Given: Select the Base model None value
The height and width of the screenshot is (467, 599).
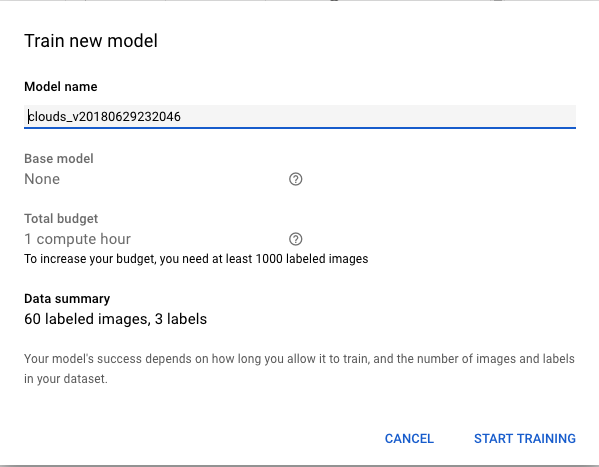Looking at the screenshot, I should pyautogui.click(x=42, y=179).
